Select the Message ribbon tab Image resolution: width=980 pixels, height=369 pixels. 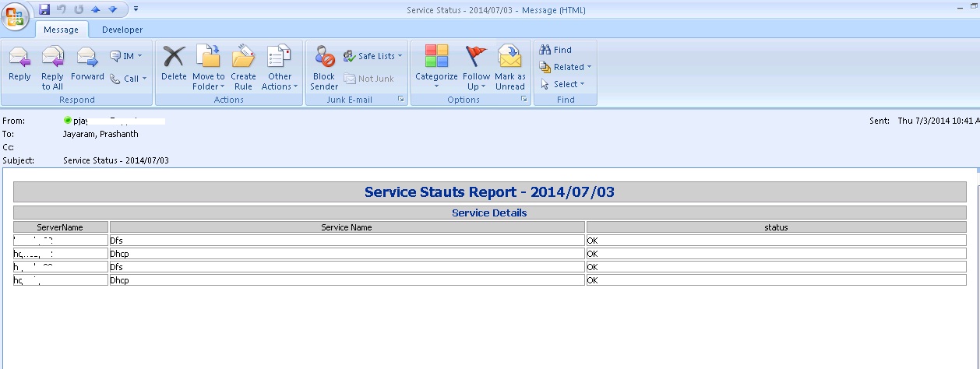61,30
